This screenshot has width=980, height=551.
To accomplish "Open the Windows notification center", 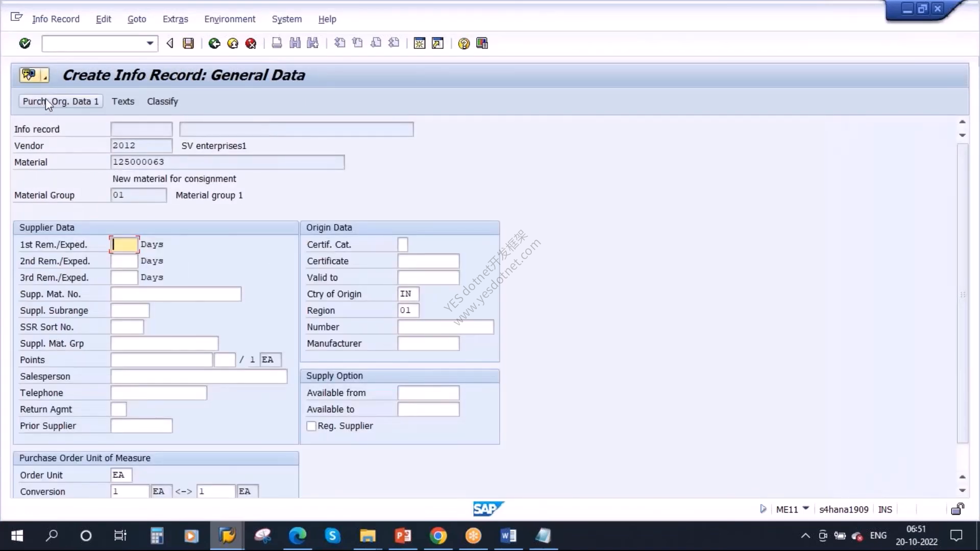I will click(x=956, y=536).
